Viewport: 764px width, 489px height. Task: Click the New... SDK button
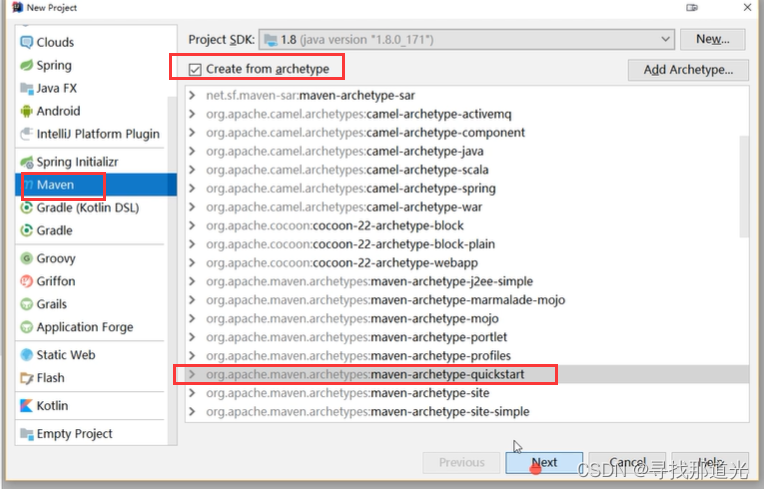pyautogui.click(x=712, y=39)
